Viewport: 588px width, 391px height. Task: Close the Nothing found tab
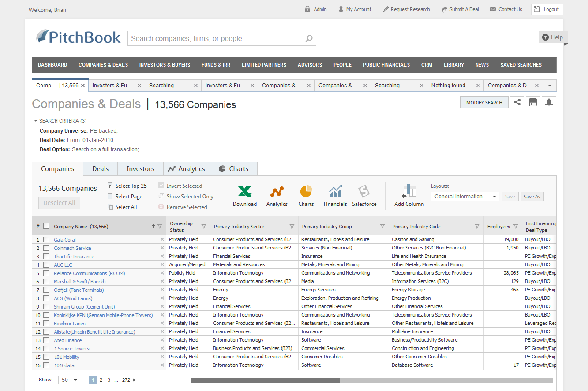478,86
